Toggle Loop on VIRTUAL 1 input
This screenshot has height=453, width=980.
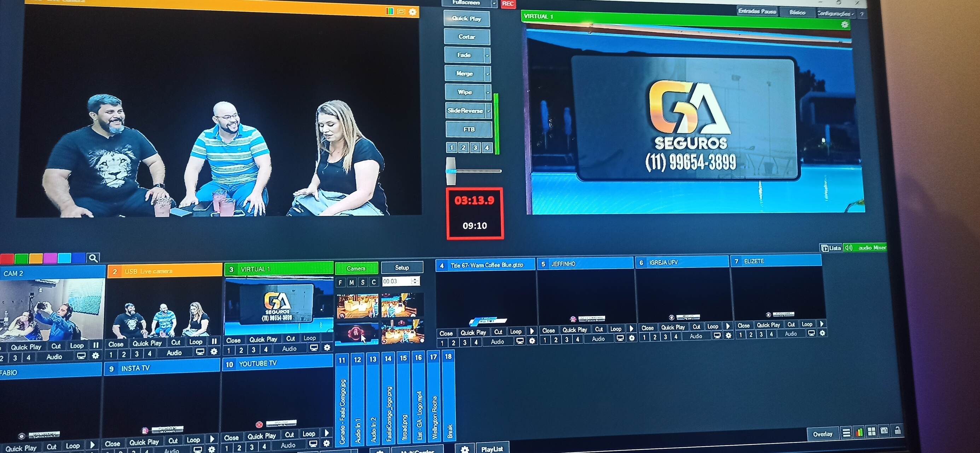tap(310, 338)
